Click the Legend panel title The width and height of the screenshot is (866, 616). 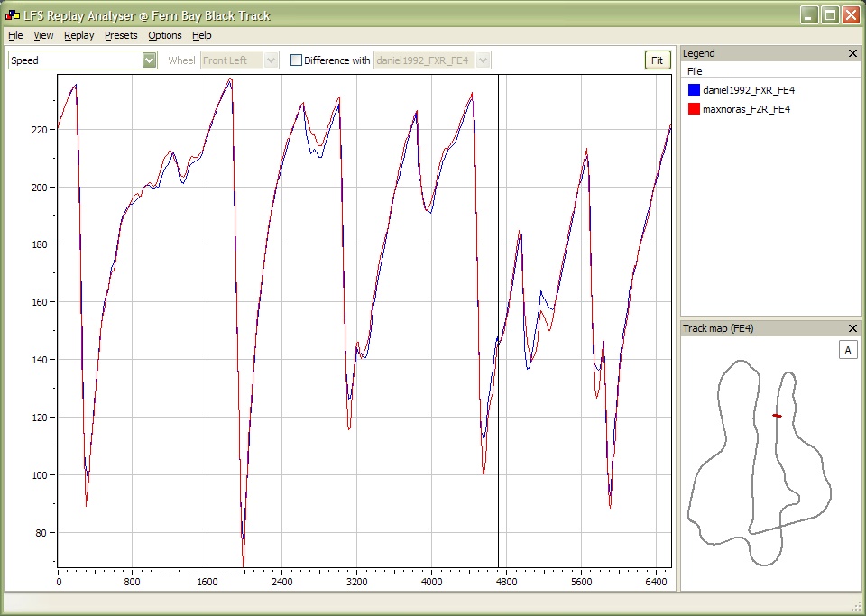click(x=698, y=53)
